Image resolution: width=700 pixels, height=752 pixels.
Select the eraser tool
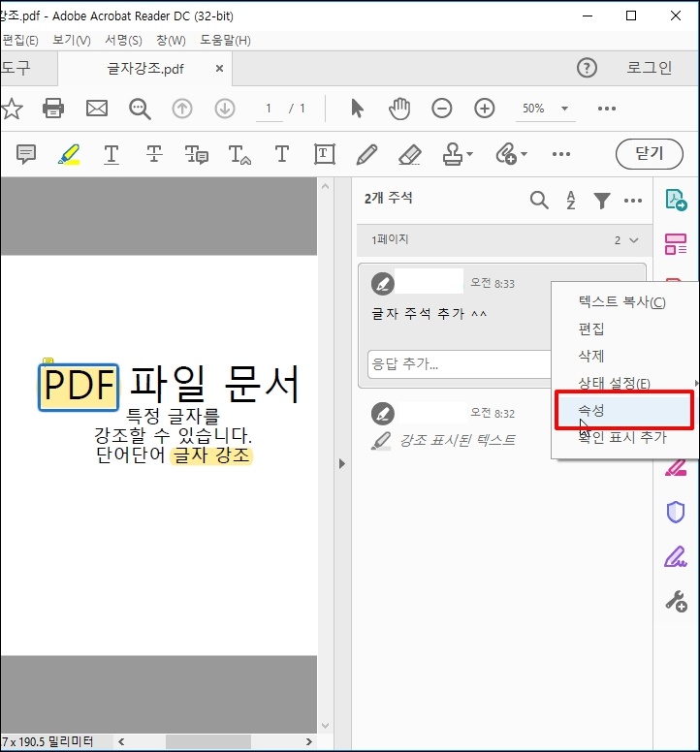410,154
